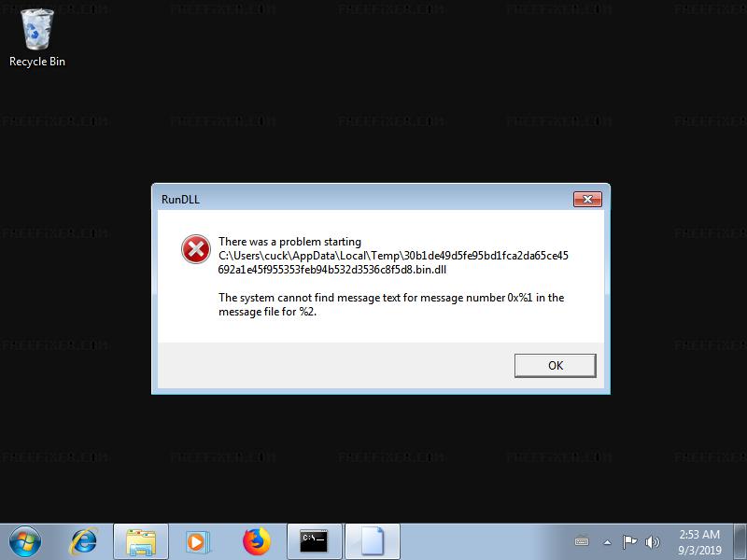
Task: Click the Show desktop strip
Action: [x=740, y=542]
